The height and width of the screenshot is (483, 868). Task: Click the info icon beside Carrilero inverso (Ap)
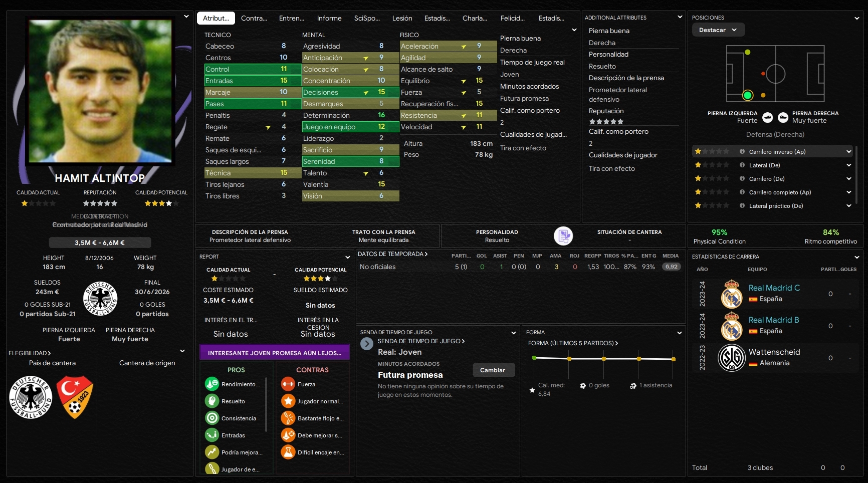tap(742, 151)
